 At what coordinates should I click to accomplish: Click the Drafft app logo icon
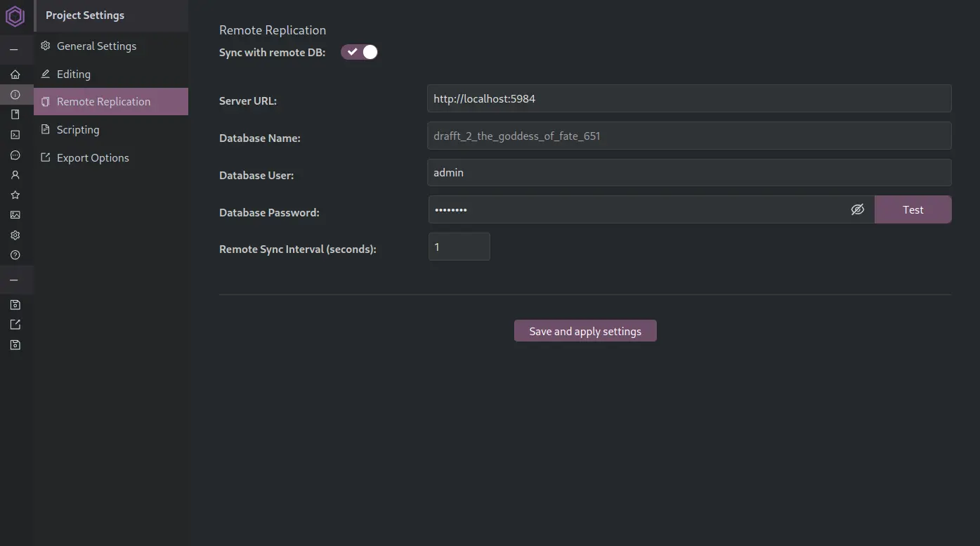click(x=15, y=15)
